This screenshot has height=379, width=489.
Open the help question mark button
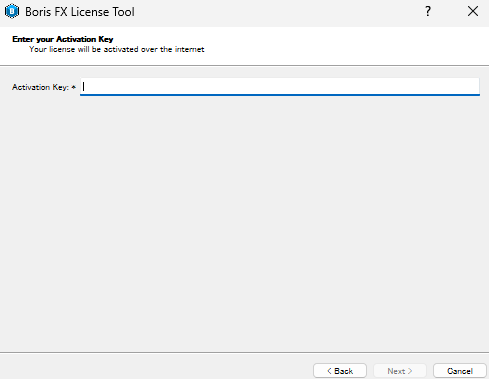(428, 11)
